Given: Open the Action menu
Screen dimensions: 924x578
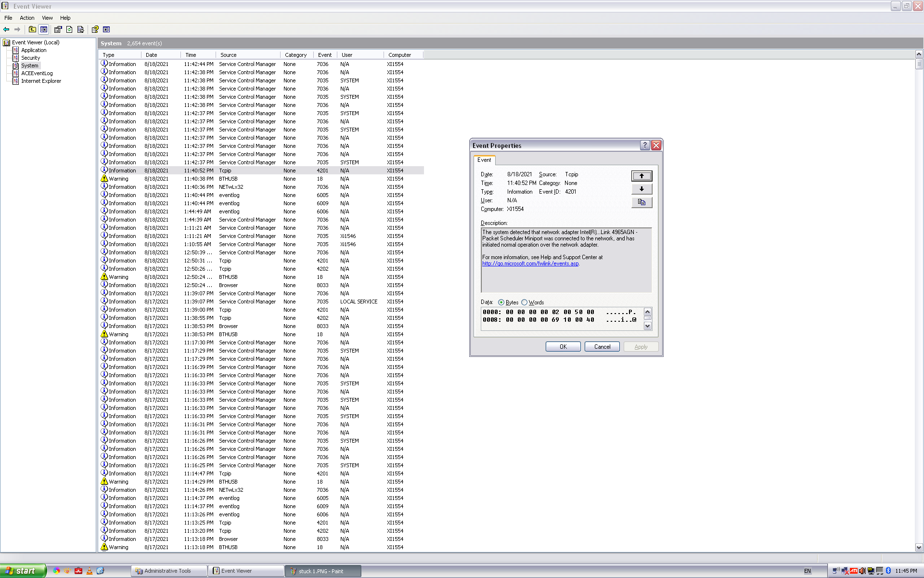Looking at the screenshot, I should [27, 18].
